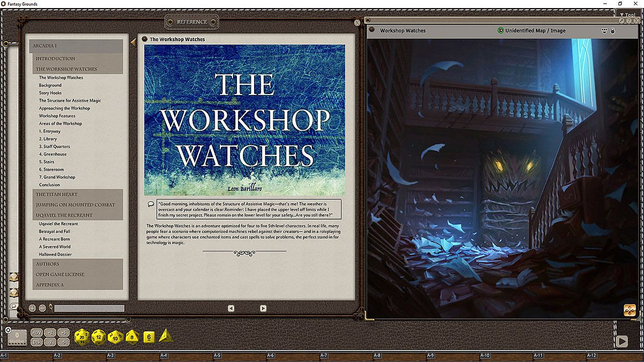
Task: Click the reference search input field
Action: [89, 308]
